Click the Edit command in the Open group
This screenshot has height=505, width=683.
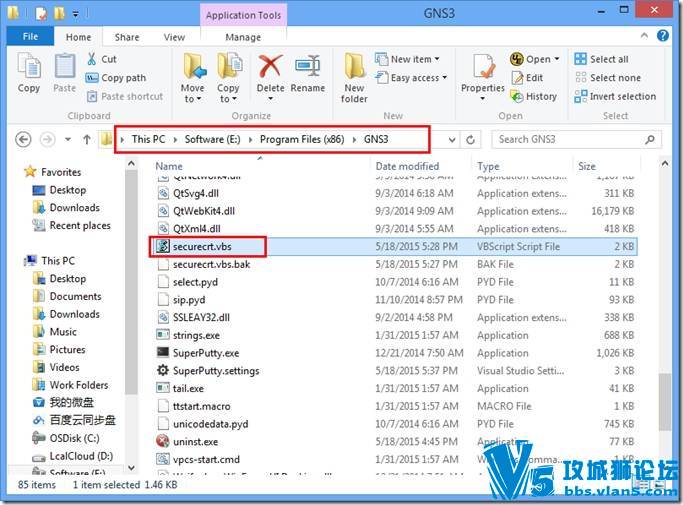[x=527, y=78]
